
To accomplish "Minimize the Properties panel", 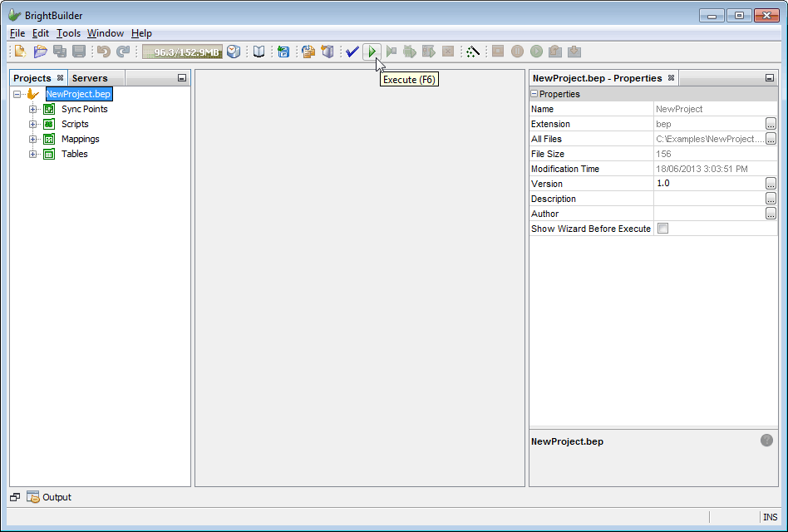I will 769,78.
